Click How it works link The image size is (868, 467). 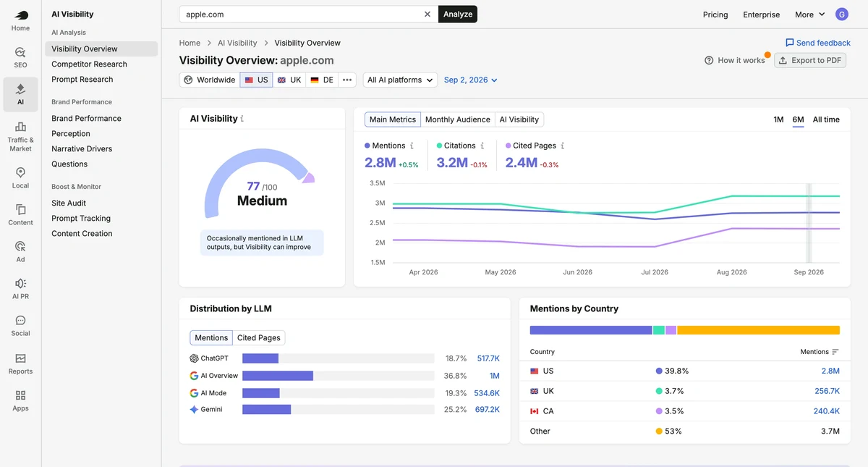[734, 60]
